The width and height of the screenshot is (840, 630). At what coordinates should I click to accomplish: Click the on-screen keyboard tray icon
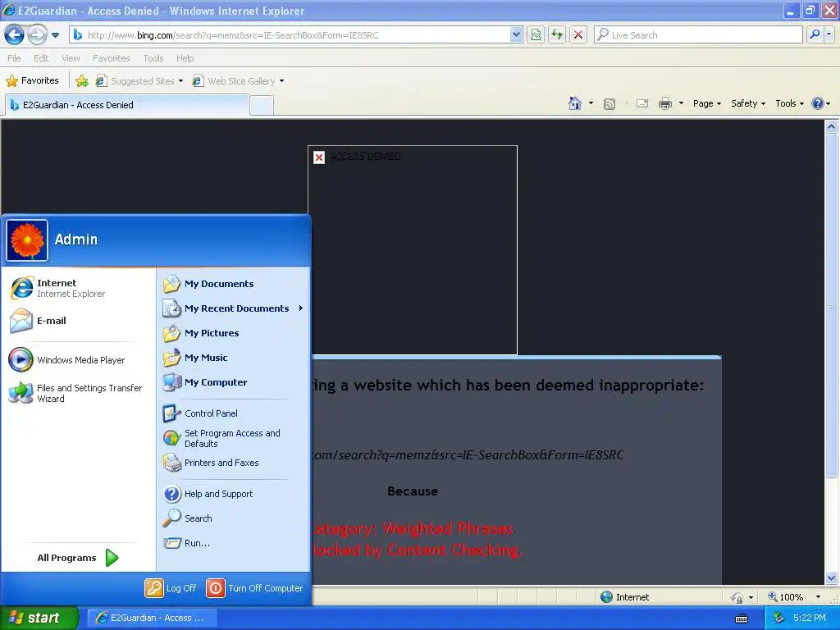[742, 619]
